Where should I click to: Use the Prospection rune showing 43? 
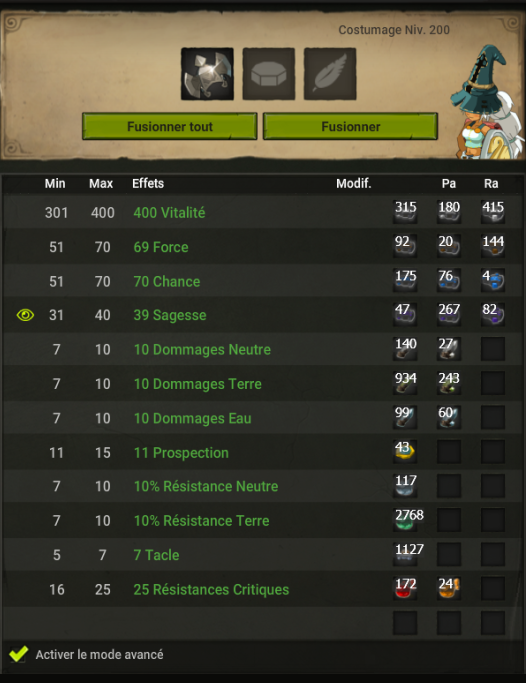405,452
